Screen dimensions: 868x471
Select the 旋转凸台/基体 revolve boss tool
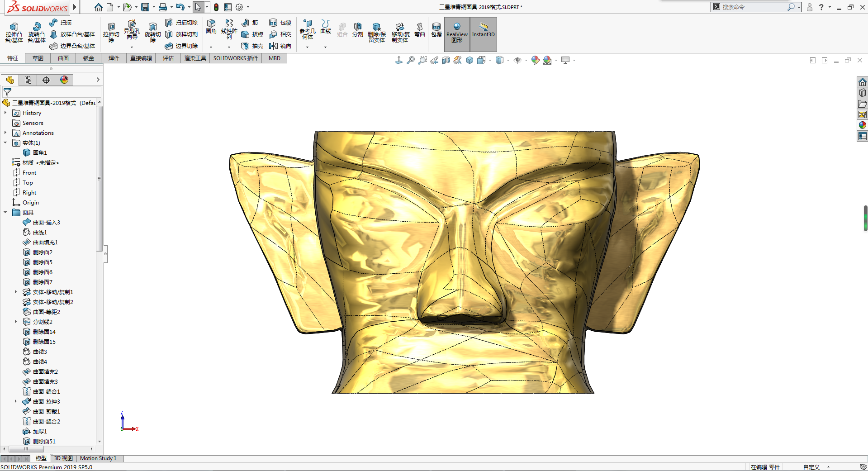click(x=36, y=33)
